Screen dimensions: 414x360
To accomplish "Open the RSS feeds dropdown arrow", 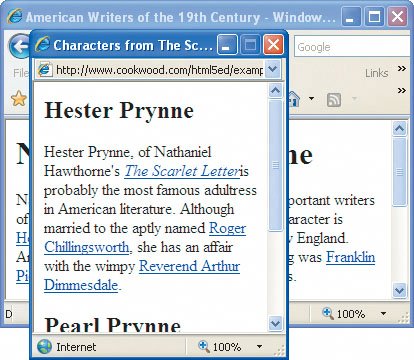I will click(354, 98).
